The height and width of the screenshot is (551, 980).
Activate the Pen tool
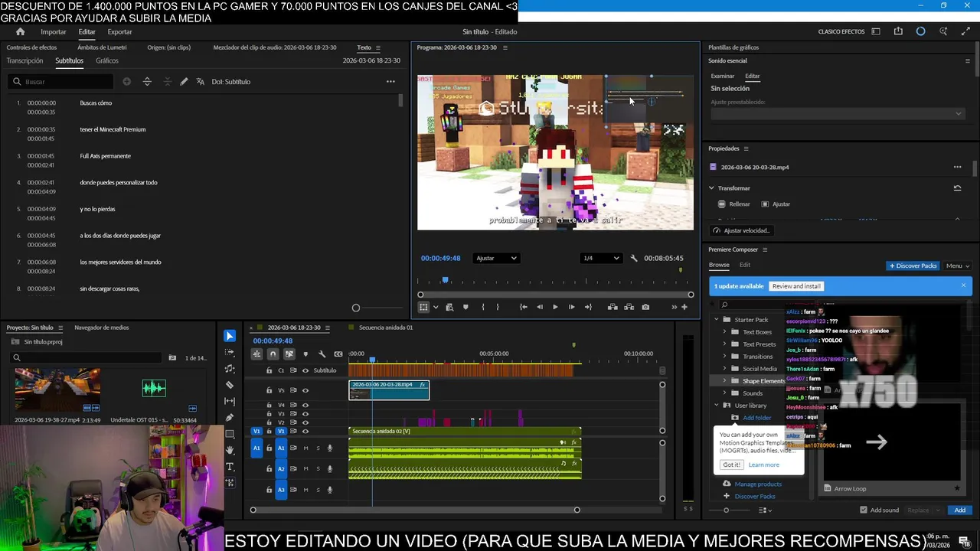[230, 418]
